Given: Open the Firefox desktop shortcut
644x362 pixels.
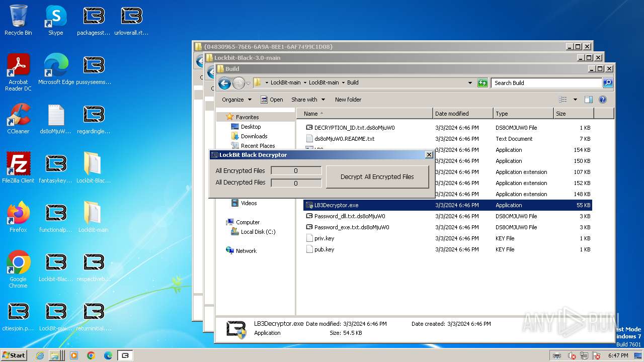Looking at the screenshot, I should [18, 217].
